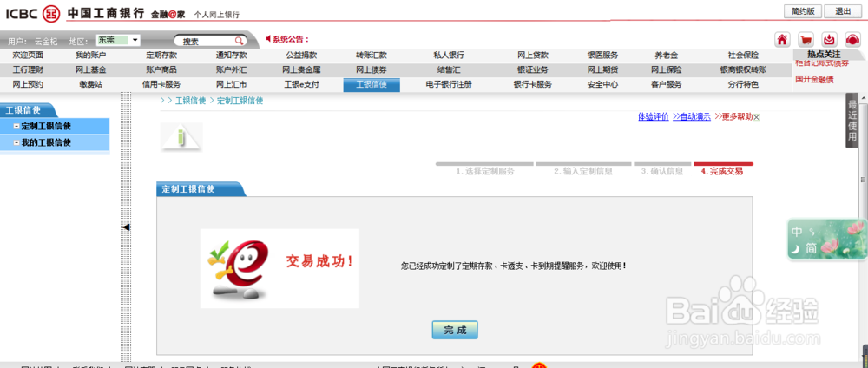The image size is (868, 368).
Task: Open the 缴费站 menu
Action: 91,85
